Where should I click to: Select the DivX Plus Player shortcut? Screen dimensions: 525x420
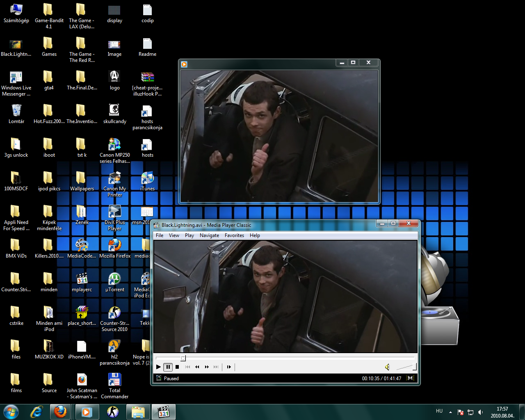click(x=115, y=218)
